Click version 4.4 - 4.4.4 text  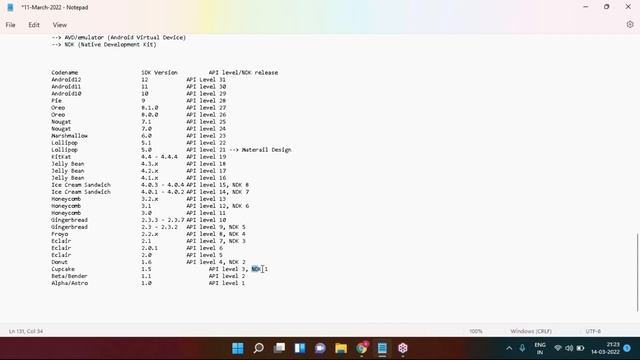click(159, 157)
